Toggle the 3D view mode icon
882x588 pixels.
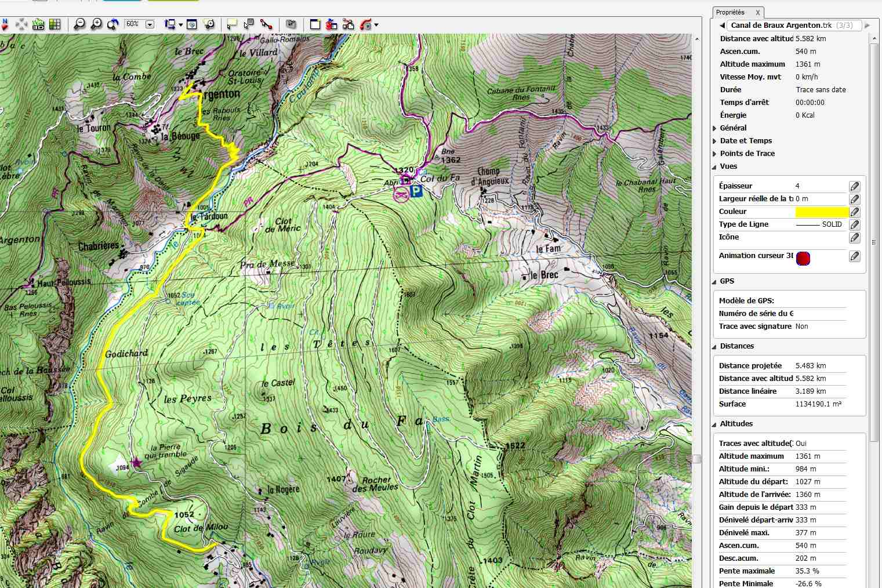(x=38, y=24)
